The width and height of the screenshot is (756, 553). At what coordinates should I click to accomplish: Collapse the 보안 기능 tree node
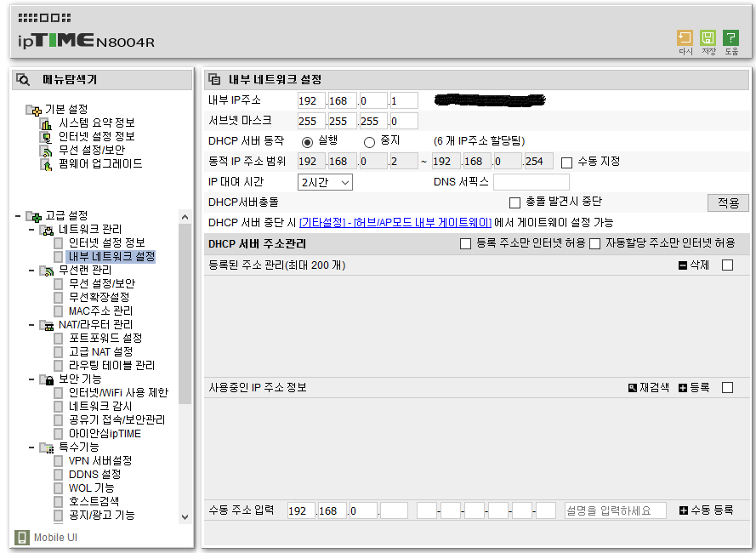coord(31,379)
